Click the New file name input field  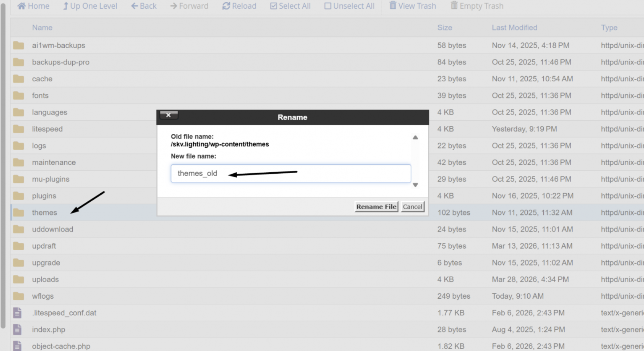(x=291, y=173)
